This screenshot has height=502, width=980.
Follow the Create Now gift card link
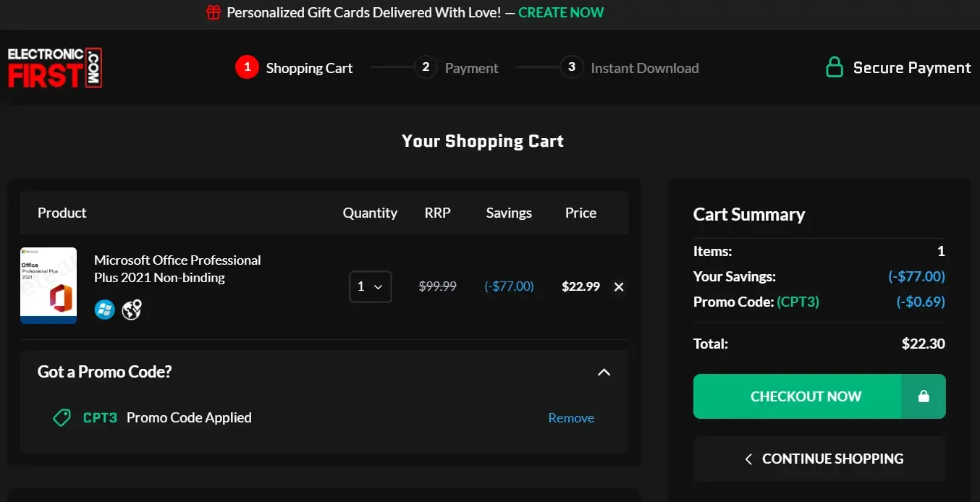(561, 12)
